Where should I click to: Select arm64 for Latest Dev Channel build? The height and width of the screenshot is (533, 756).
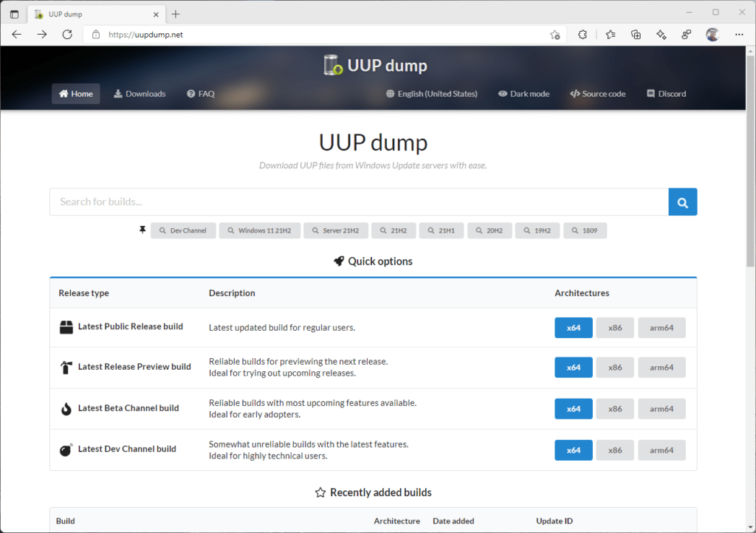click(x=661, y=450)
